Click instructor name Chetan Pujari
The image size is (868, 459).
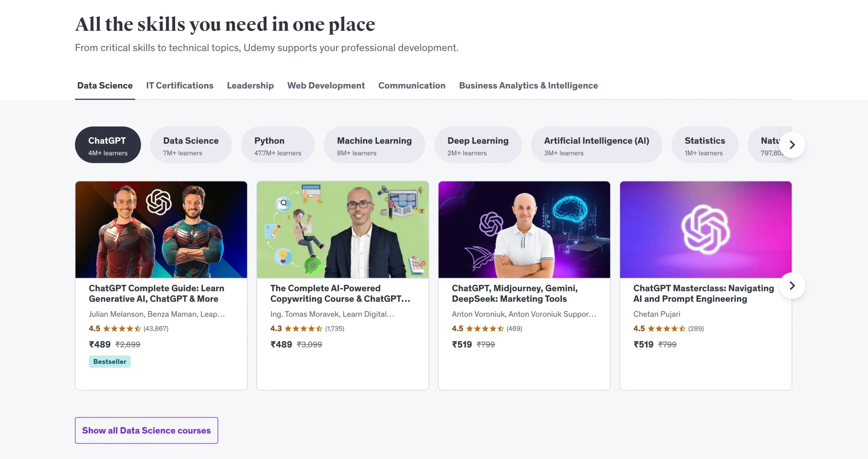point(657,314)
